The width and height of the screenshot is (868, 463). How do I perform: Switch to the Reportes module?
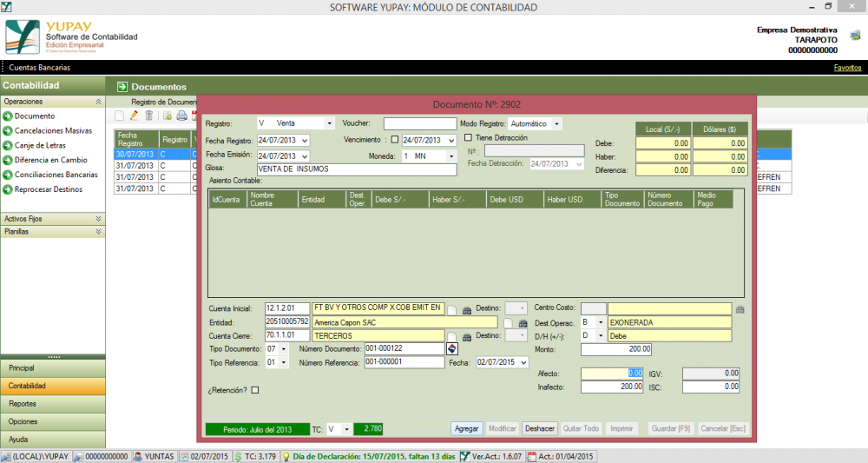(x=53, y=404)
